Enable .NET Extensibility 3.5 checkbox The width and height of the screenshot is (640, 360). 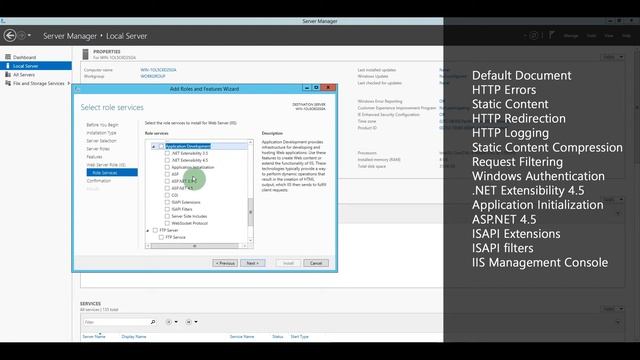167,153
